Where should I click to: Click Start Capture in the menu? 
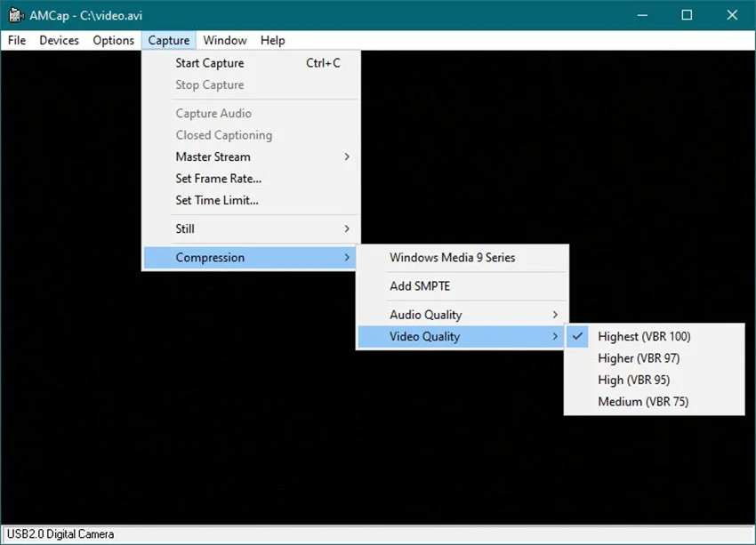[x=209, y=63]
